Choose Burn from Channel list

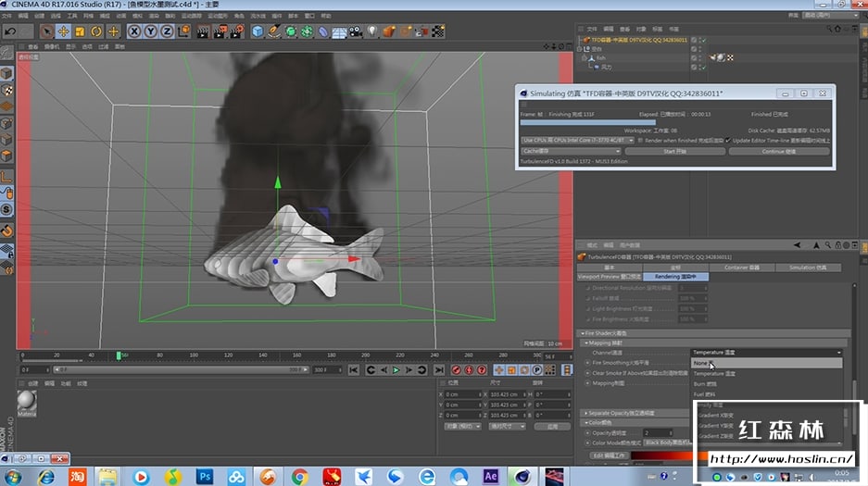(767, 384)
